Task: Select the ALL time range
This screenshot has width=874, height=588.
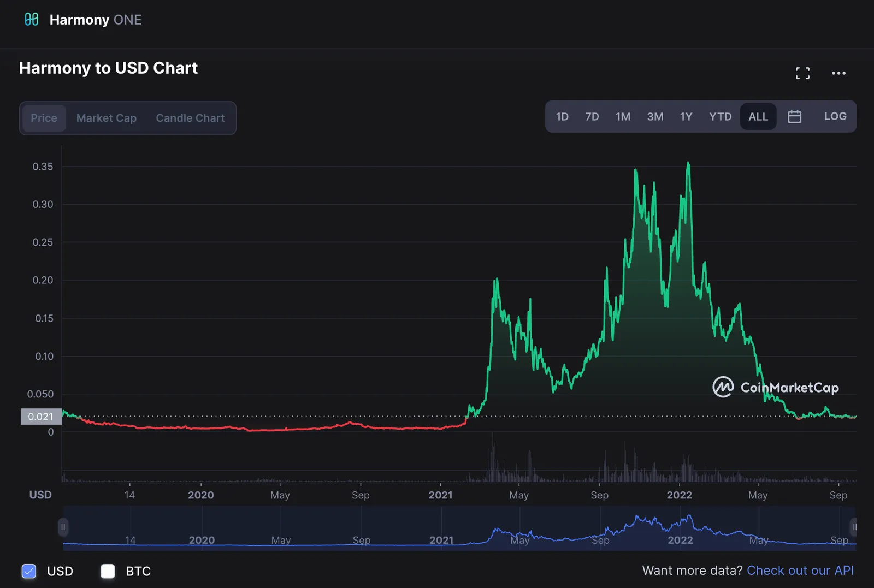Action: pos(758,116)
